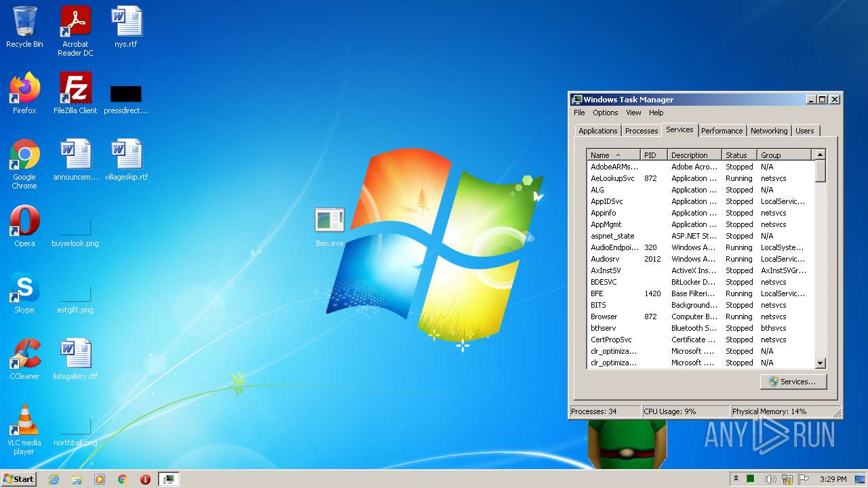Click services list scroll up arrow
Image resolution: width=868 pixels, height=488 pixels.
pos(820,155)
